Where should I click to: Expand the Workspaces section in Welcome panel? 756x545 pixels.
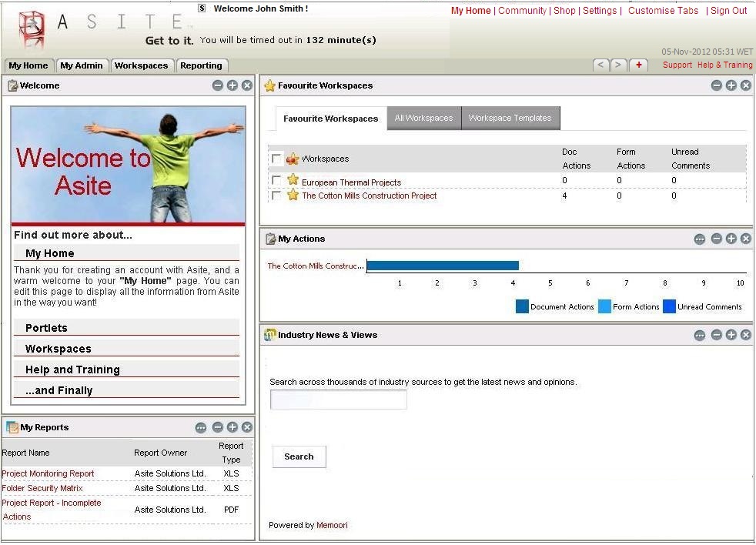[x=126, y=349]
